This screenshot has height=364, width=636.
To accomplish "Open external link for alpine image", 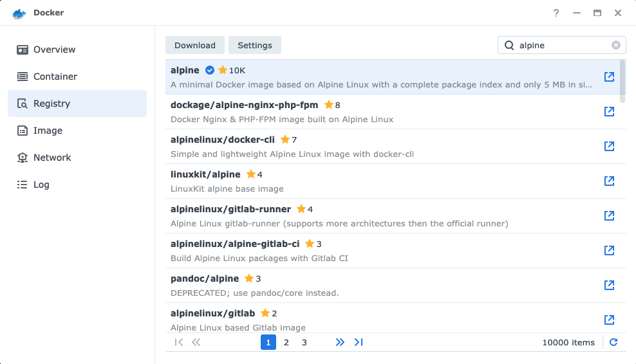I will point(609,77).
